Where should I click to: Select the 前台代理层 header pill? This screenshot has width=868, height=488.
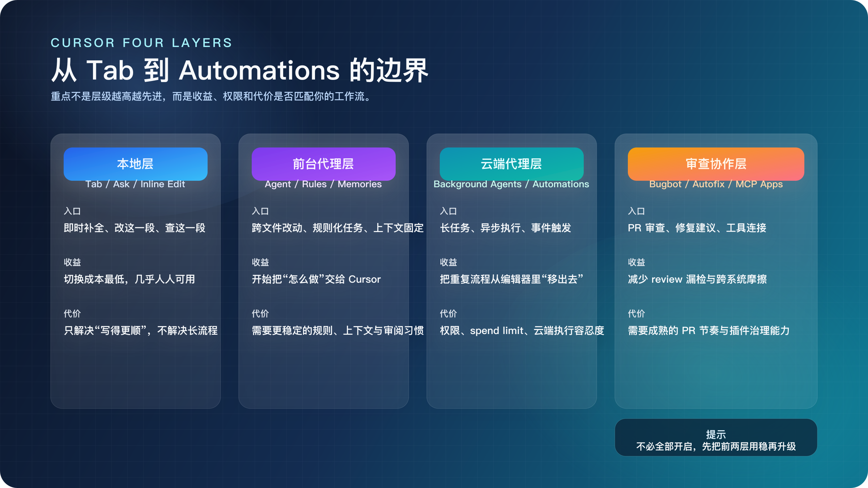click(324, 164)
